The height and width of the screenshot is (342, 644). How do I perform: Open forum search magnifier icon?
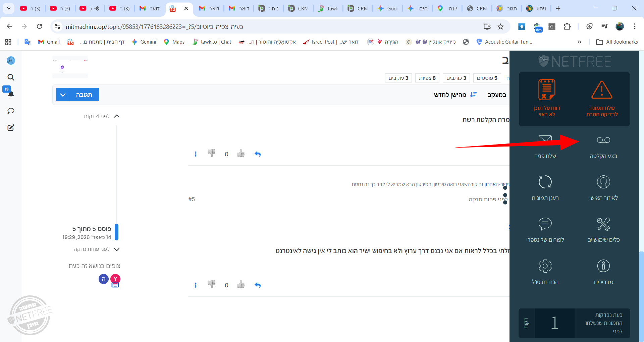(x=11, y=77)
